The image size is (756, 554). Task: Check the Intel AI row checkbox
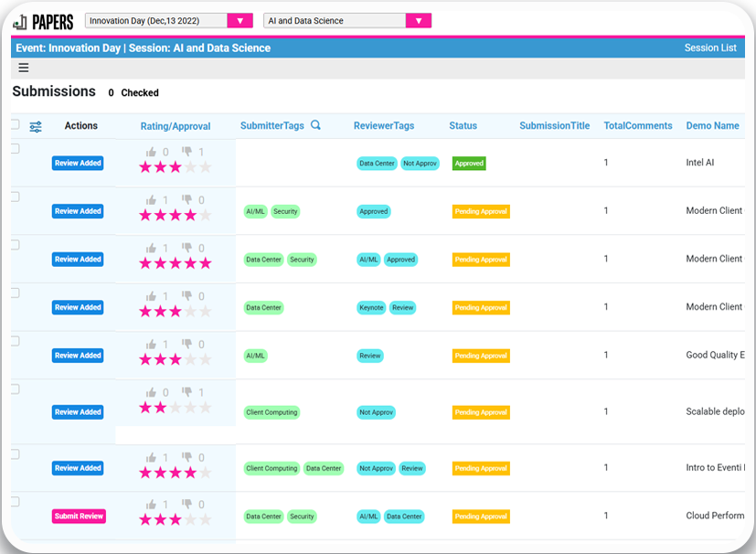(15, 149)
